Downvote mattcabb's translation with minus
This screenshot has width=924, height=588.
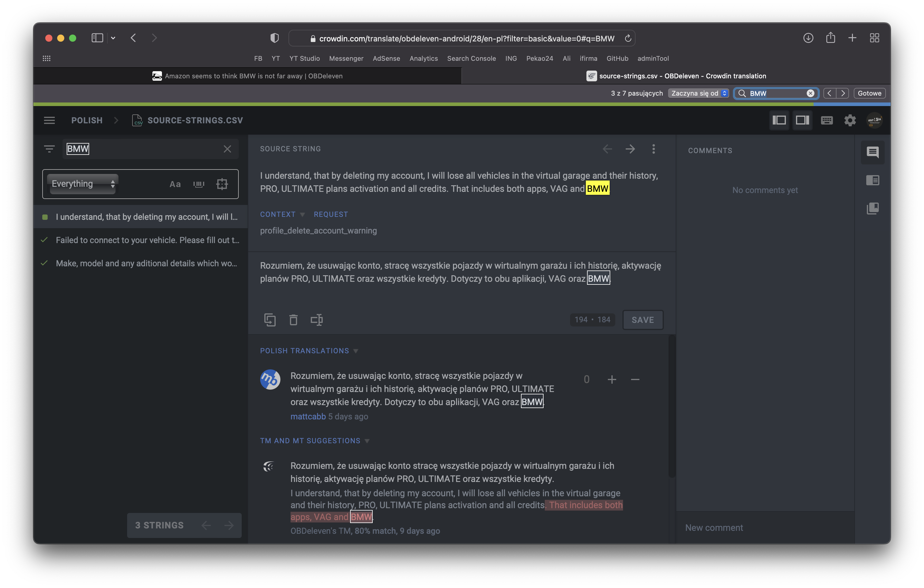pos(635,379)
